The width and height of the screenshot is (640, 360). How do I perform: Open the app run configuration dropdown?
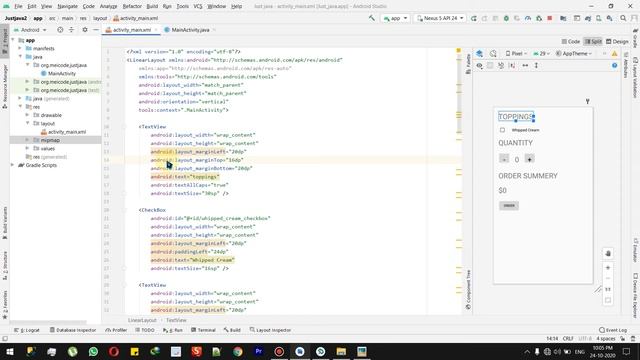395,18
